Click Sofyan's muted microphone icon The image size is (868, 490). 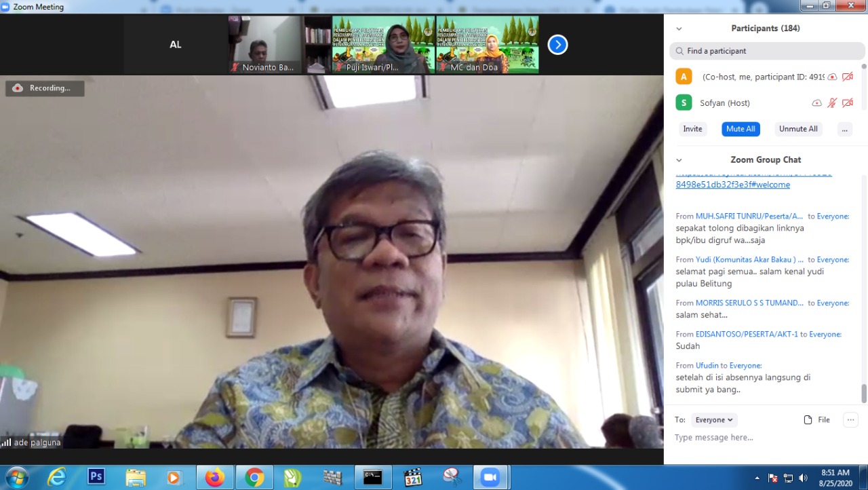coord(832,103)
